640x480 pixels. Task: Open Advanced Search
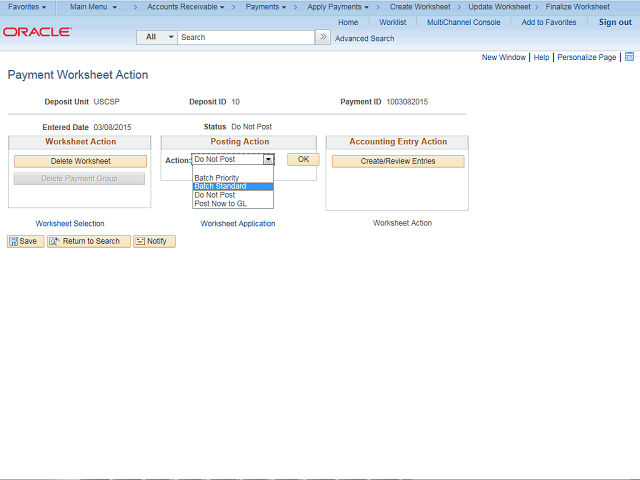coord(364,38)
